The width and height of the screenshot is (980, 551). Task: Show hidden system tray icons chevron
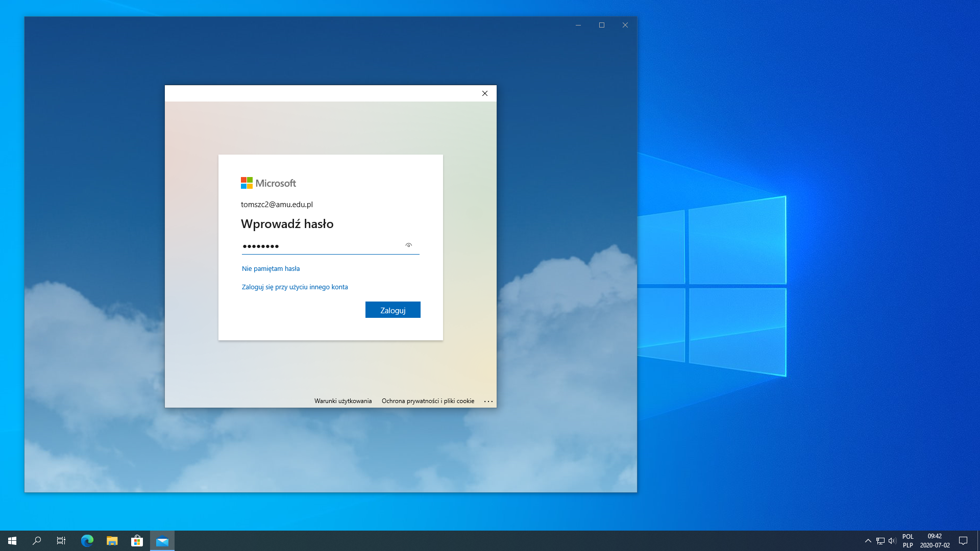click(x=868, y=541)
